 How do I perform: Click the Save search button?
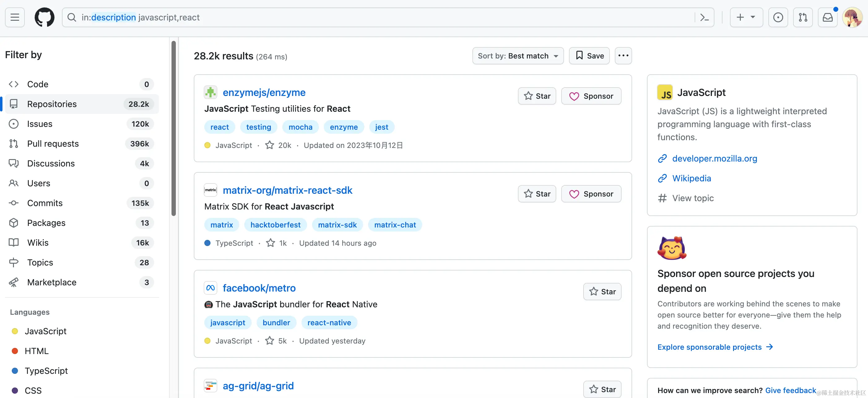pyautogui.click(x=589, y=56)
